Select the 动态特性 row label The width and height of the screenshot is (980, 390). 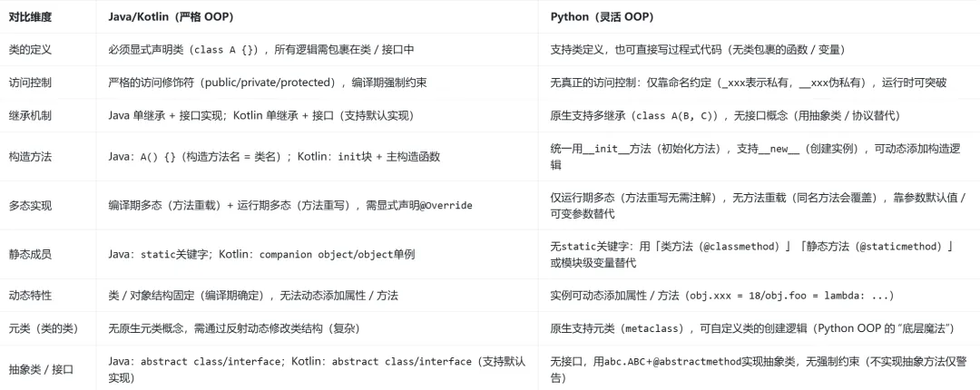click(30, 296)
